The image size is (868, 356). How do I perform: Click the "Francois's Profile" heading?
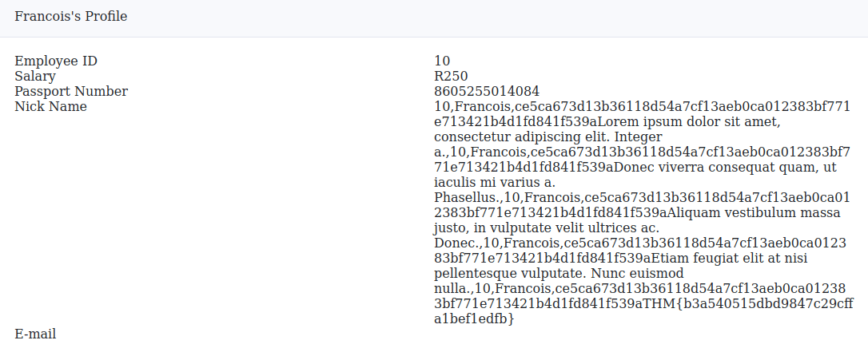[x=70, y=17]
